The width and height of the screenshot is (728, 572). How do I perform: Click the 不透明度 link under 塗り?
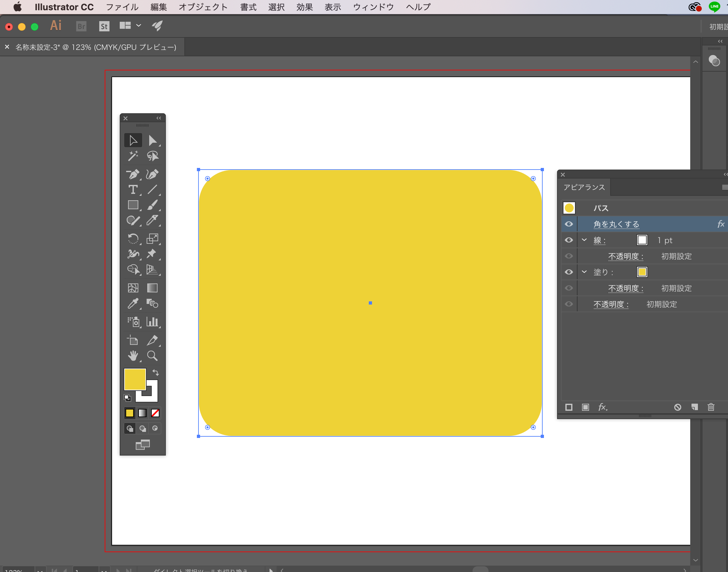tap(626, 288)
